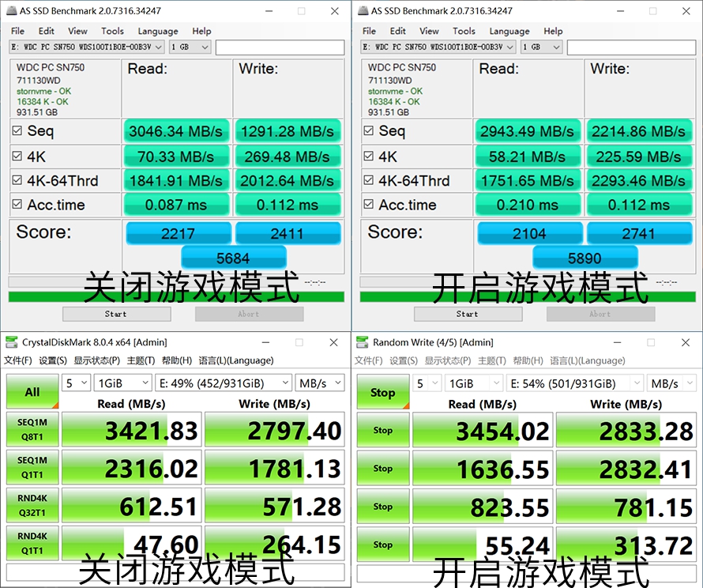Click write score 2741 in right AS SSD window
Screen dimensions: 703x588
click(639, 233)
